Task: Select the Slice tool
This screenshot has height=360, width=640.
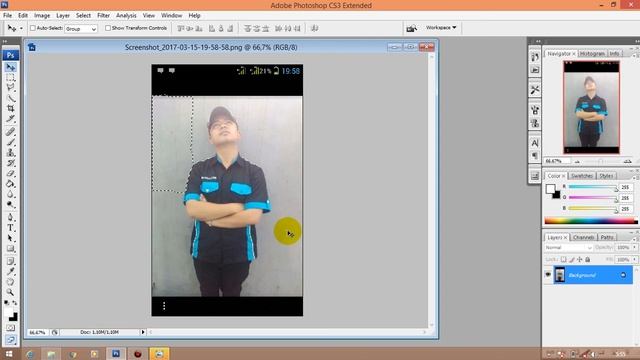Action: click(x=11, y=119)
